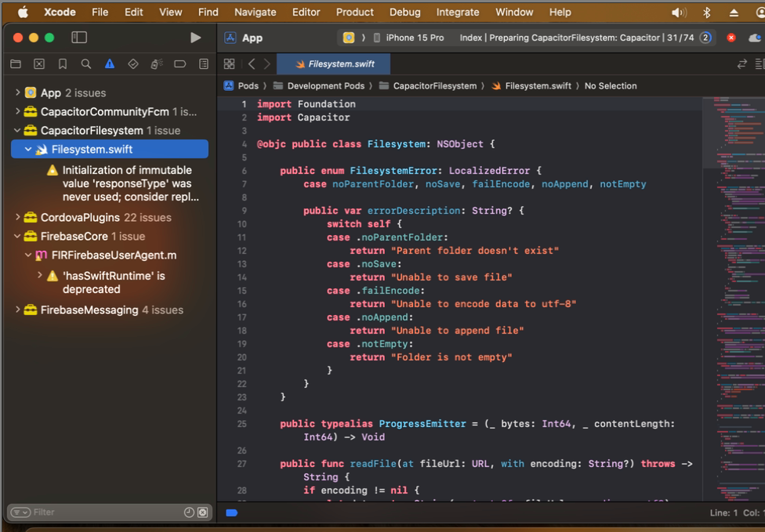Collapse the Filesystem.swift issue list
This screenshot has width=765, height=532.
tap(27, 149)
